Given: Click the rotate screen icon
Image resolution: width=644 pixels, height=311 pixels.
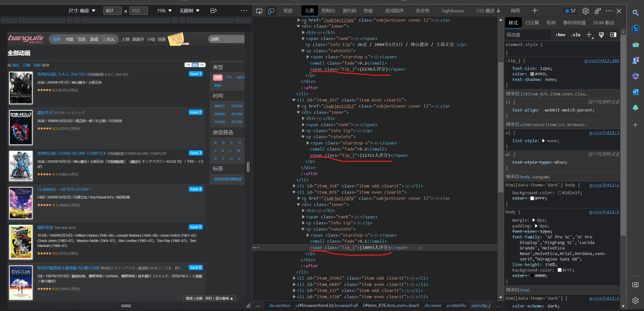Looking at the screenshot, I should (x=213, y=11).
